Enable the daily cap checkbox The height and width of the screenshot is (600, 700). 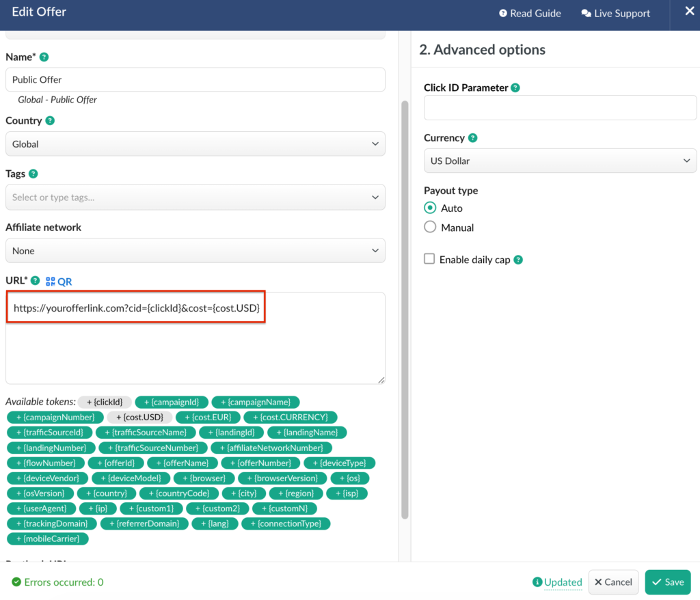pyautogui.click(x=429, y=259)
